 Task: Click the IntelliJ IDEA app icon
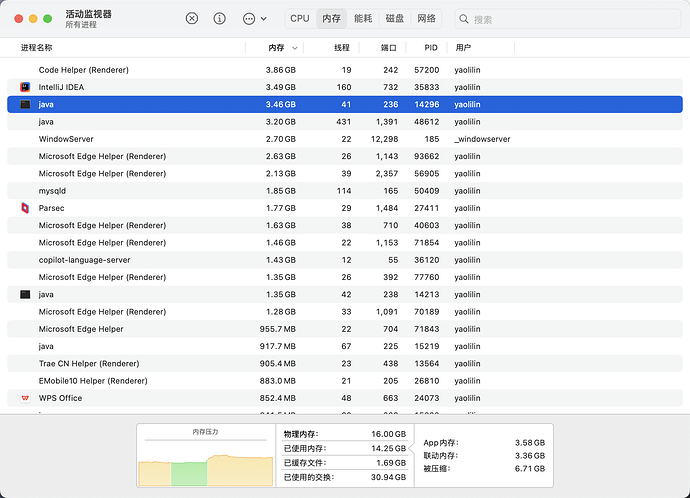tap(25, 87)
